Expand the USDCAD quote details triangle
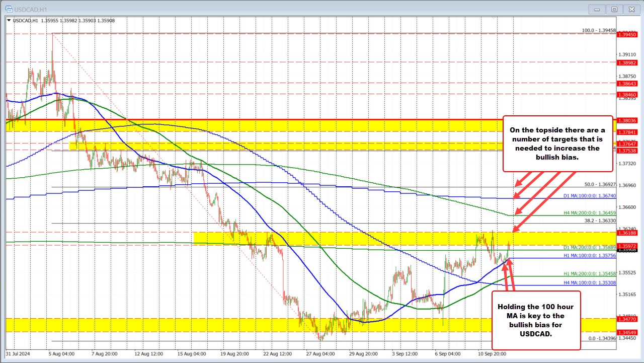Screen dimensions: 644x363 pyautogui.click(x=9, y=21)
